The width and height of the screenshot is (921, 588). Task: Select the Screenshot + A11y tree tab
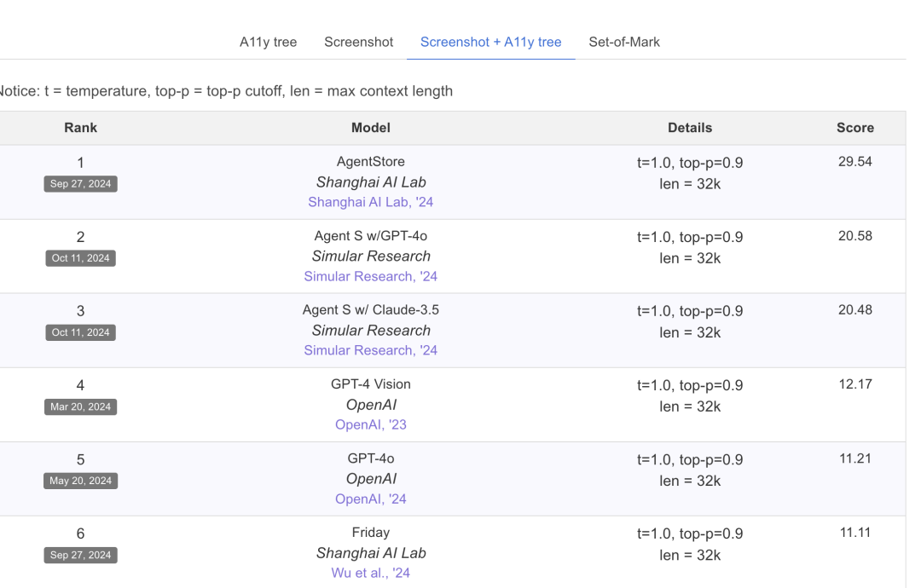tap(490, 42)
